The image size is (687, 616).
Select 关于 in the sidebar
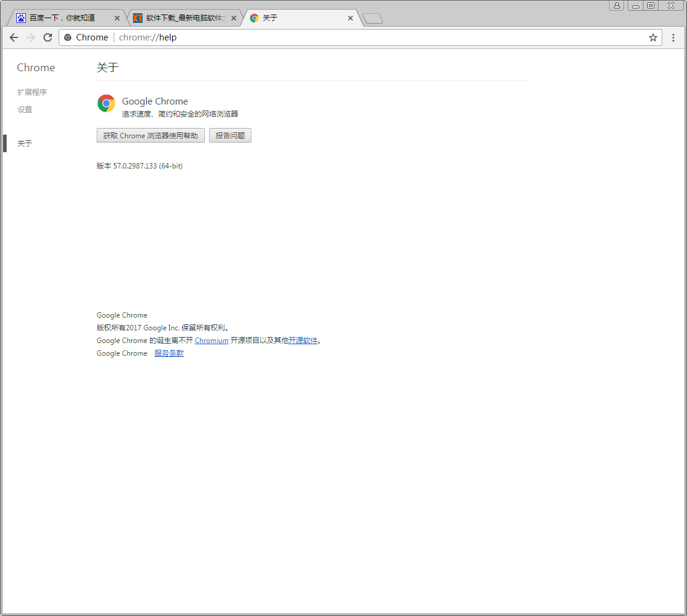pos(25,144)
